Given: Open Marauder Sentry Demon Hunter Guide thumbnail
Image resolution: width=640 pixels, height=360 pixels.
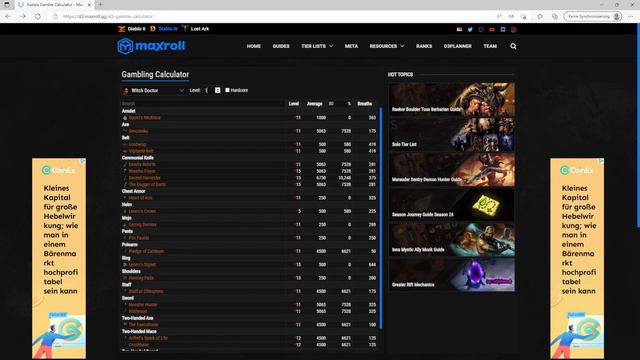Looking at the screenshot, I should point(452,169).
